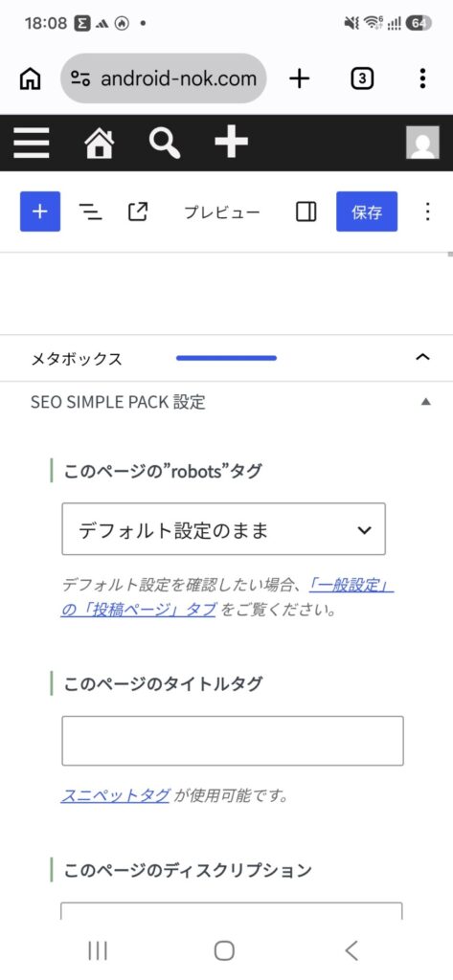The height and width of the screenshot is (980, 453).
Task: Follow the 「一般設定」の「投稿ページ」タブ link
Action: pos(227,597)
